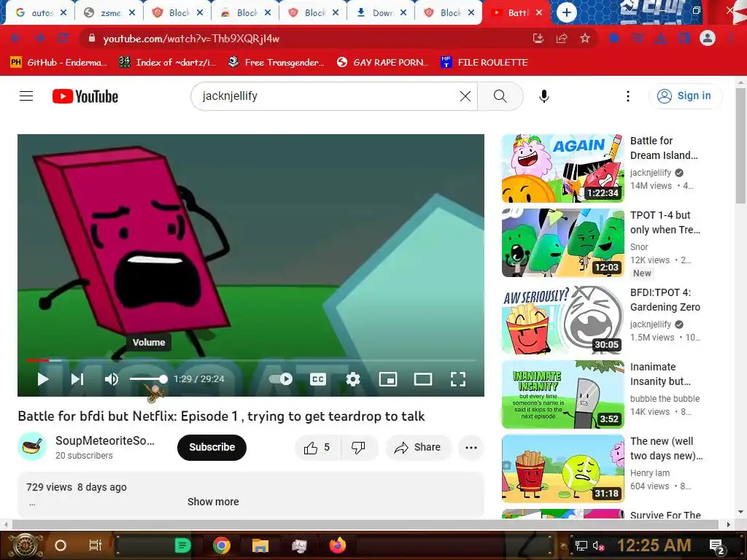Bookmark this page with the star icon
The width and height of the screenshot is (747, 560).
(x=585, y=39)
